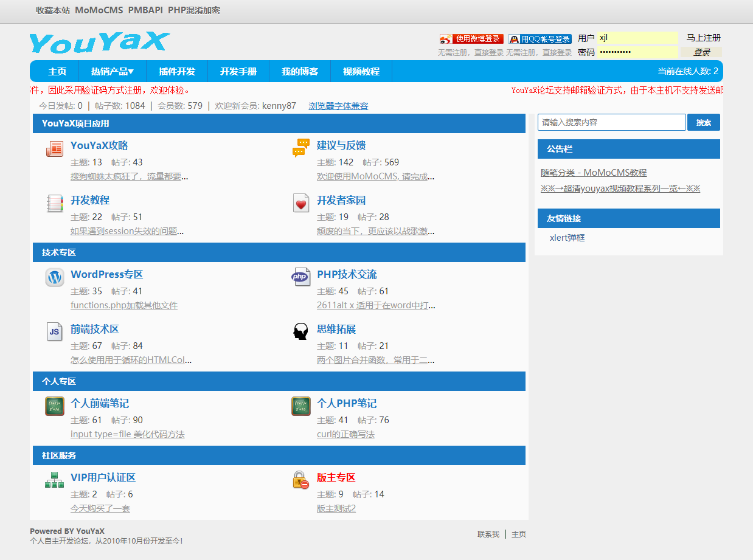The height and width of the screenshot is (560, 753).
Task: Click the VIP用户认证区 network icon
Action: click(55, 480)
